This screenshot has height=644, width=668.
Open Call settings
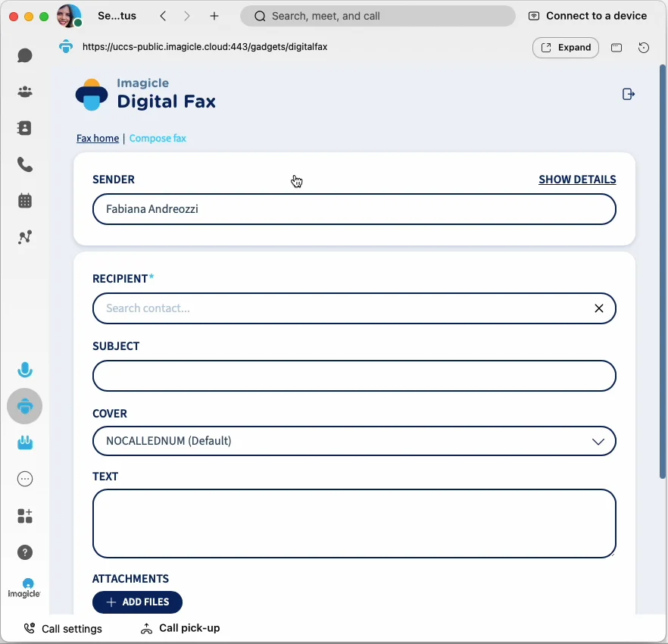[x=63, y=629]
